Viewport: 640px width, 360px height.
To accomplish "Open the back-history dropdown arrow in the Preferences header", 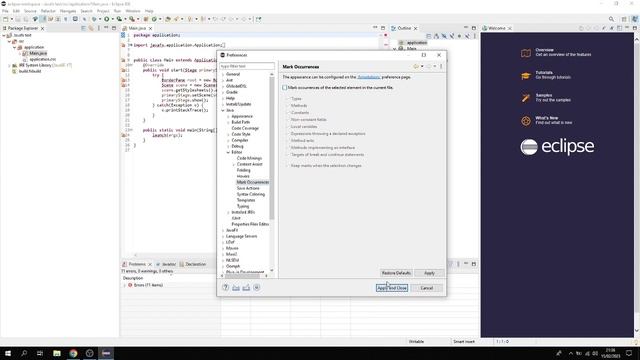I will click(422, 66).
